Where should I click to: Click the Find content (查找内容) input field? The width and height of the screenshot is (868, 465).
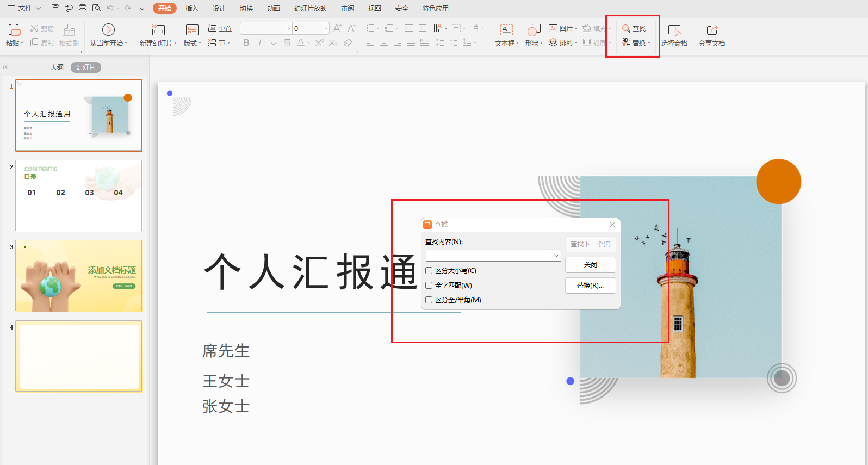click(x=493, y=255)
